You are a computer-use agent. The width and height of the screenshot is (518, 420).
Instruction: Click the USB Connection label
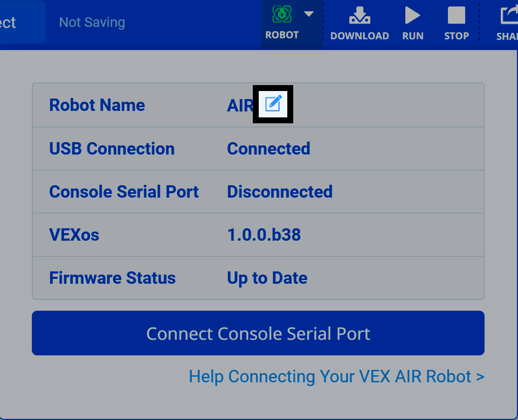point(112,149)
